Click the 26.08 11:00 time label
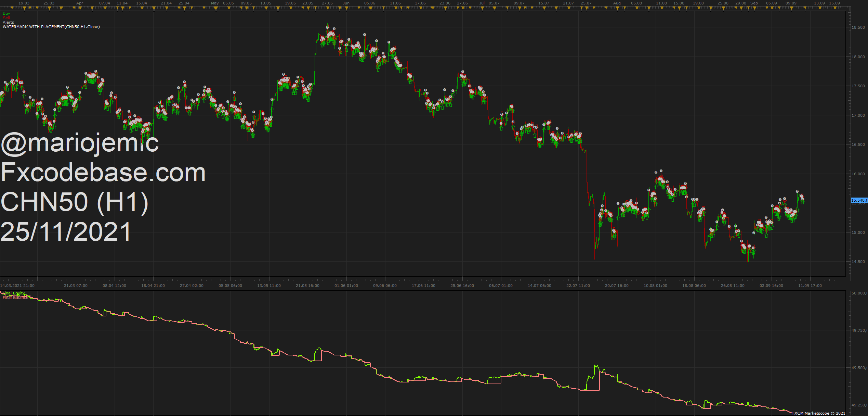 tap(733, 286)
